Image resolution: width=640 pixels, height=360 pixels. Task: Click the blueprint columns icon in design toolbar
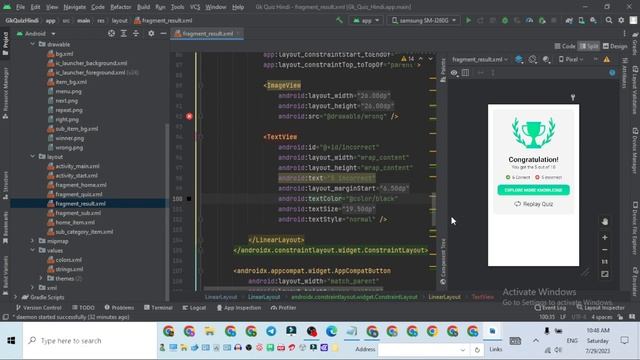465,73
